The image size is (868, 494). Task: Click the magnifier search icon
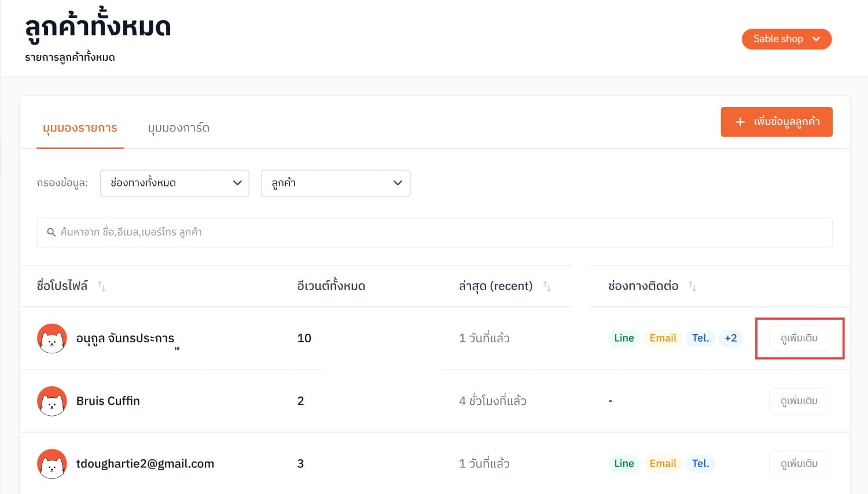coord(51,232)
